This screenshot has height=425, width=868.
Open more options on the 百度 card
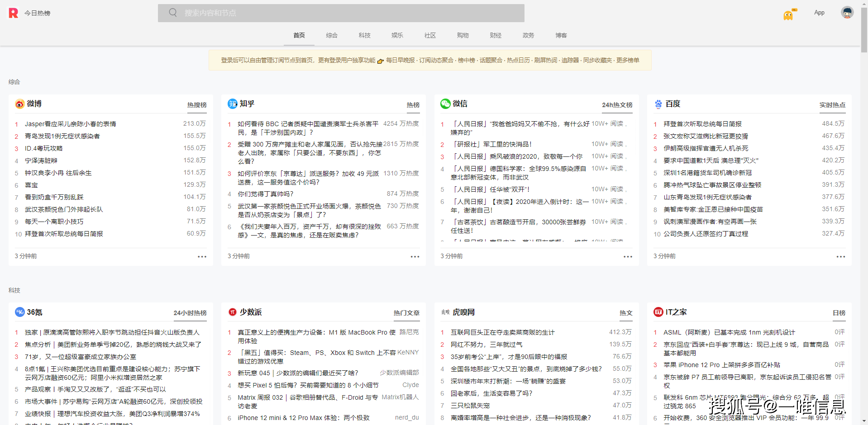click(x=841, y=256)
